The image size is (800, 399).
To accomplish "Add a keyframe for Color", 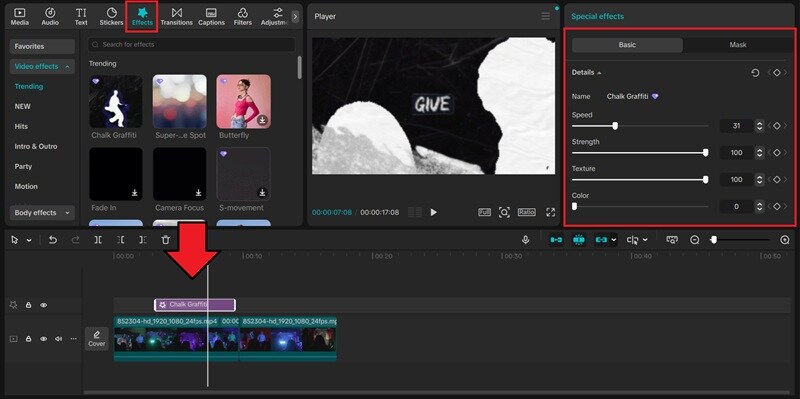I will [x=777, y=206].
